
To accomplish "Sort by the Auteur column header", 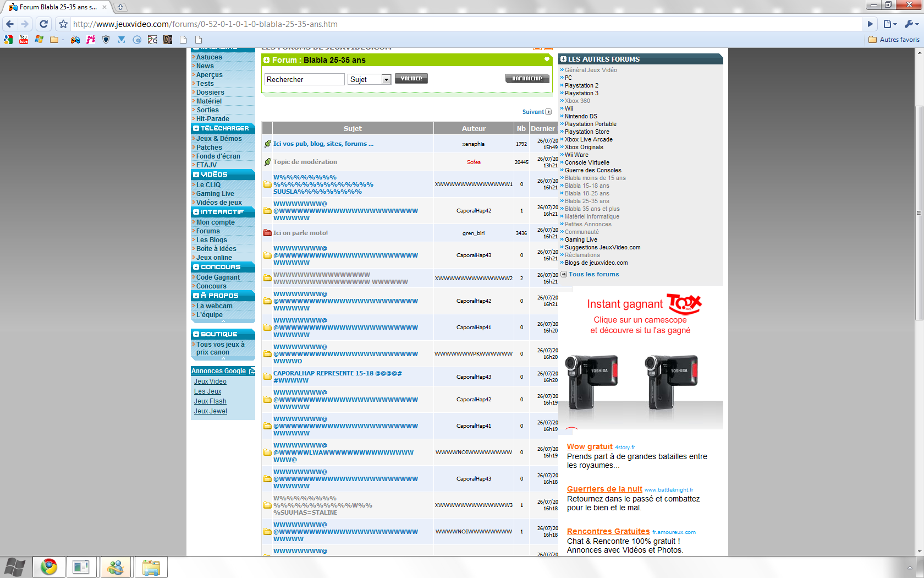I will [474, 128].
